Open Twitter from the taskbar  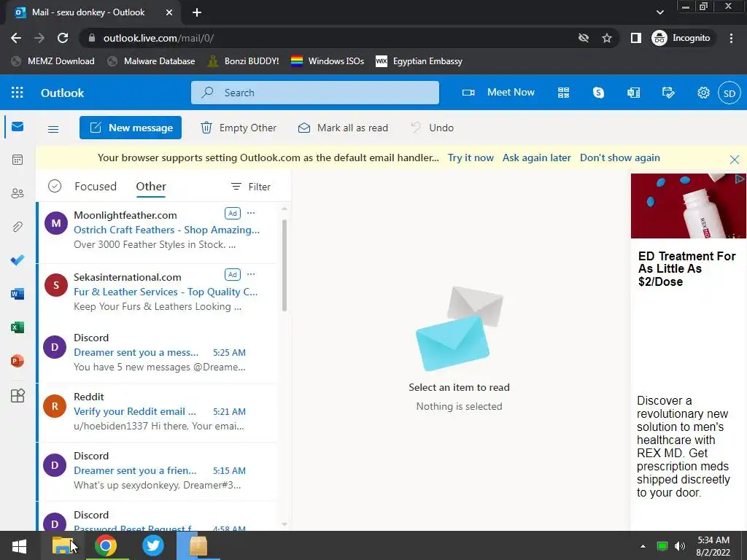click(x=153, y=545)
